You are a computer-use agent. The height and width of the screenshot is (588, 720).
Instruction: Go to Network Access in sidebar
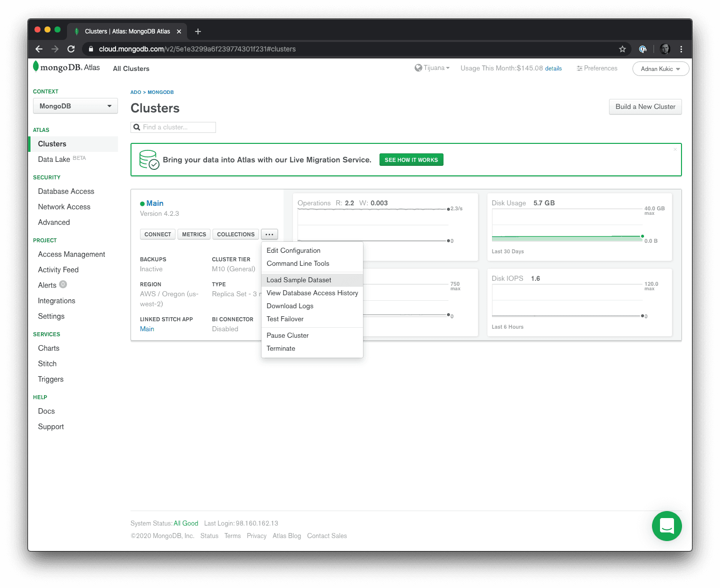(x=64, y=207)
